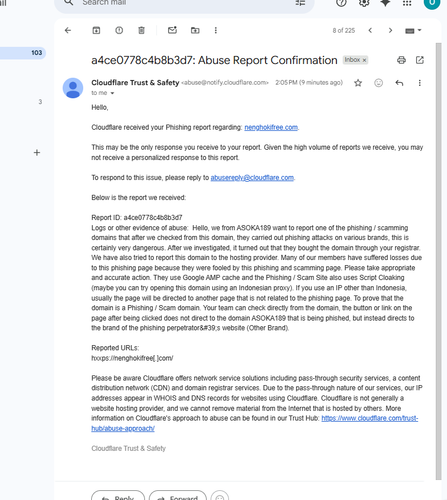The image size is (447, 500).
Task: Delete this email with trash icon
Action: coord(141,30)
